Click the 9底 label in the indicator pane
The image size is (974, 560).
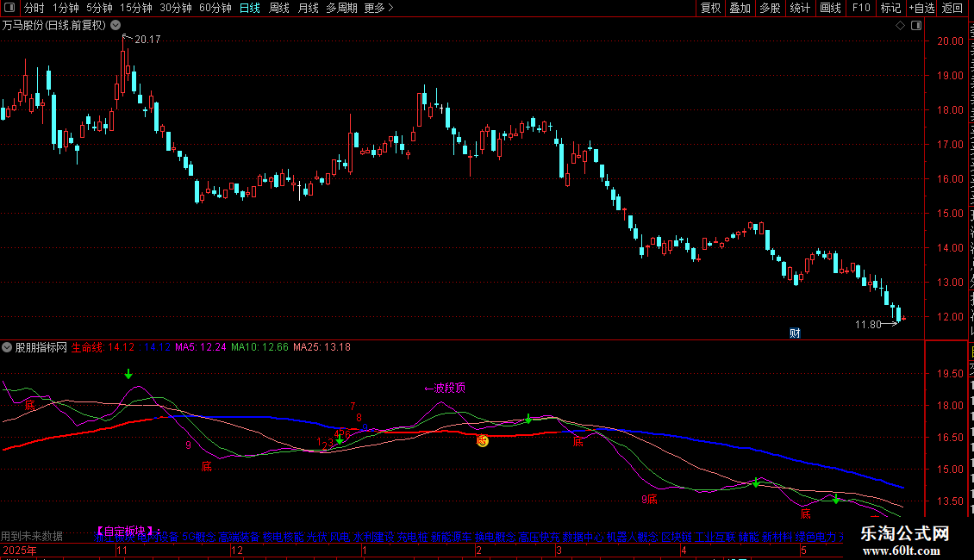[649, 499]
